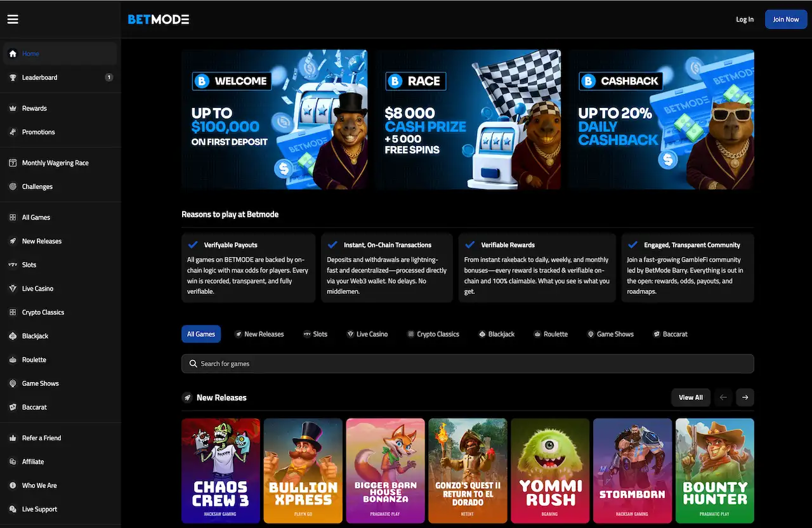Select the Baccarat filter tab

(671, 334)
